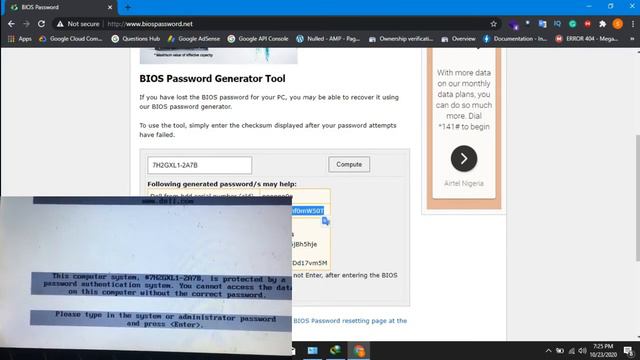Click the Not secure warning icon

pos(60,24)
